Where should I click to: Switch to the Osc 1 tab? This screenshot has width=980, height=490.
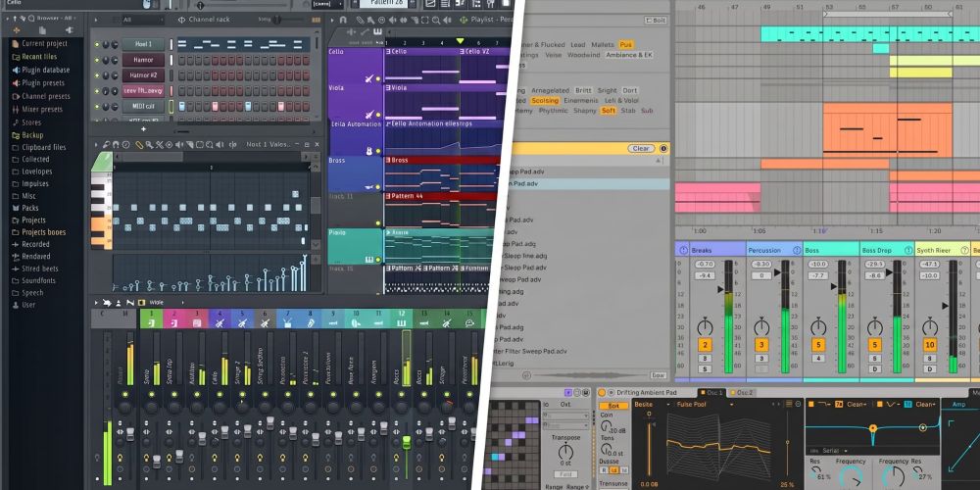pyautogui.click(x=713, y=393)
